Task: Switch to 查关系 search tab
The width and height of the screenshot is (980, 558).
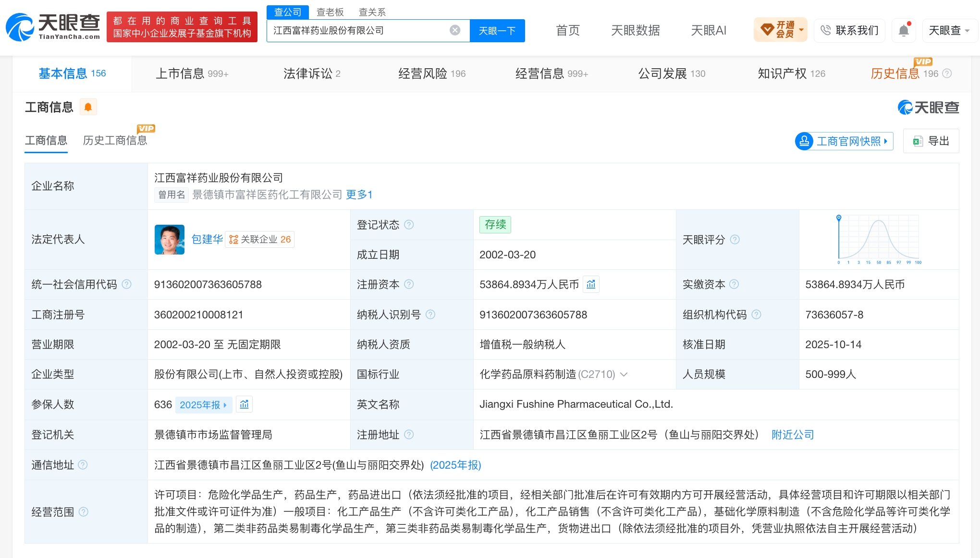Action: 372,12
